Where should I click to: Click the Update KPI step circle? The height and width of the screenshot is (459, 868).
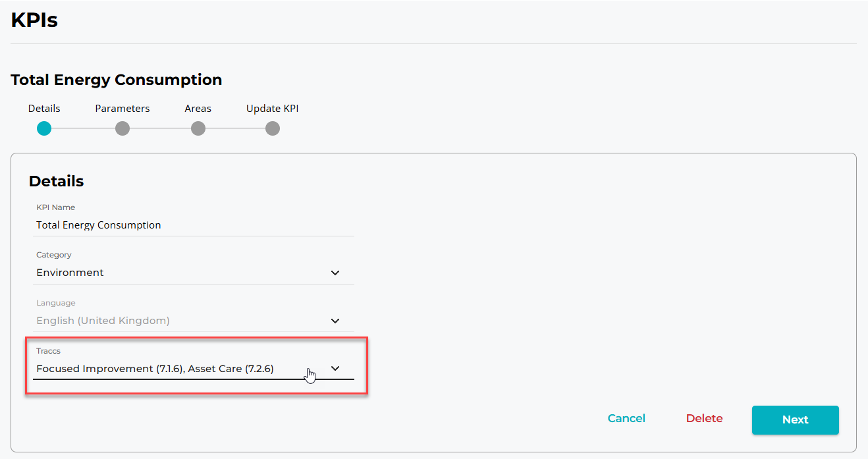(x=273, y=128)
